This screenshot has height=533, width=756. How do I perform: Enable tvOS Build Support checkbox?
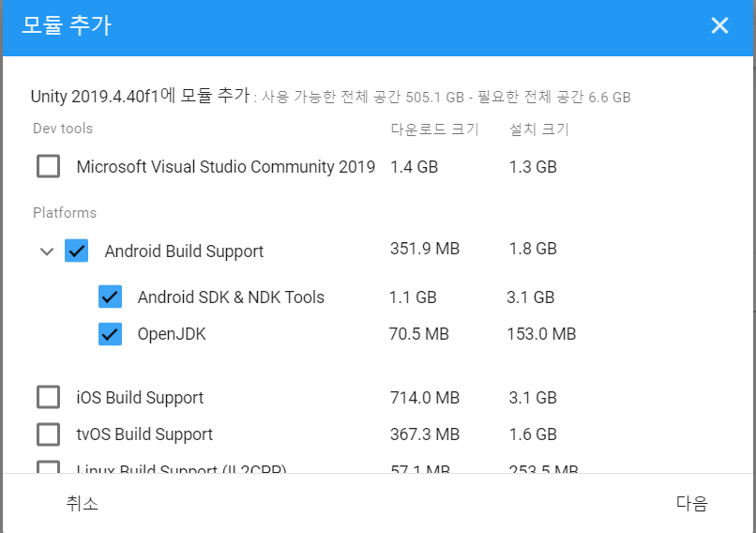tap(48, 434)
